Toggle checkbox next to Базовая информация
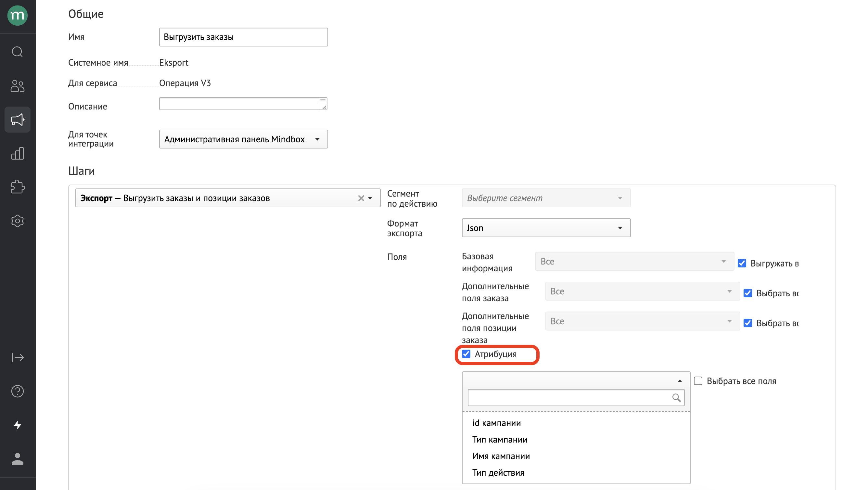868x490 pixels. [742, 263]
